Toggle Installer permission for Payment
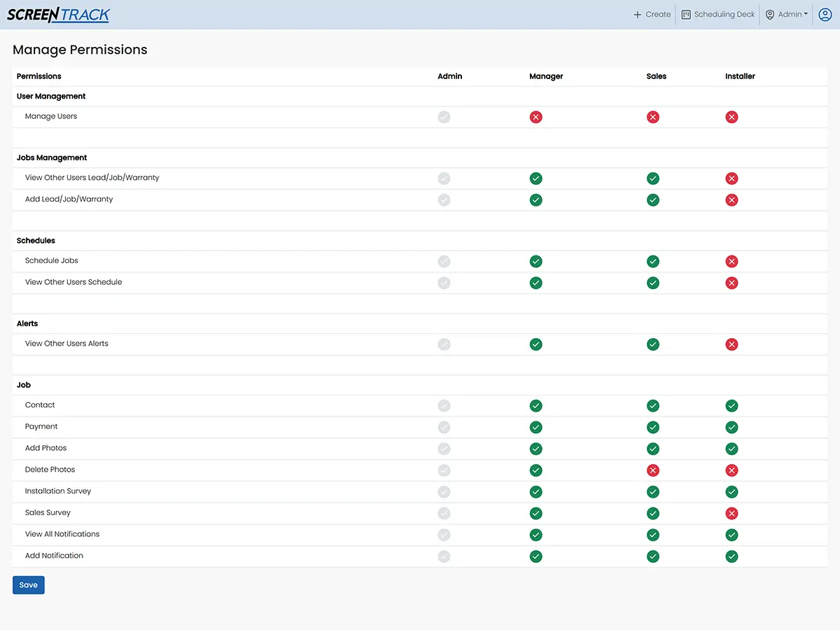 731,427
